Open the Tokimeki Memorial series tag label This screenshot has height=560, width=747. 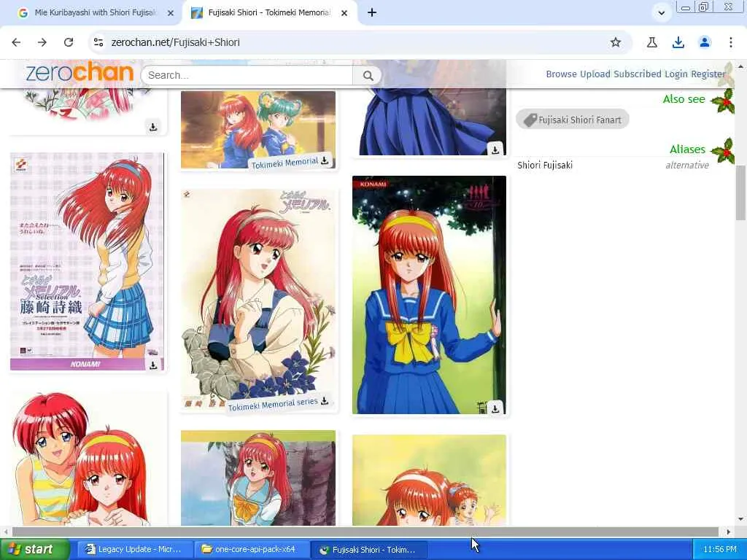(x=273, y=404)
